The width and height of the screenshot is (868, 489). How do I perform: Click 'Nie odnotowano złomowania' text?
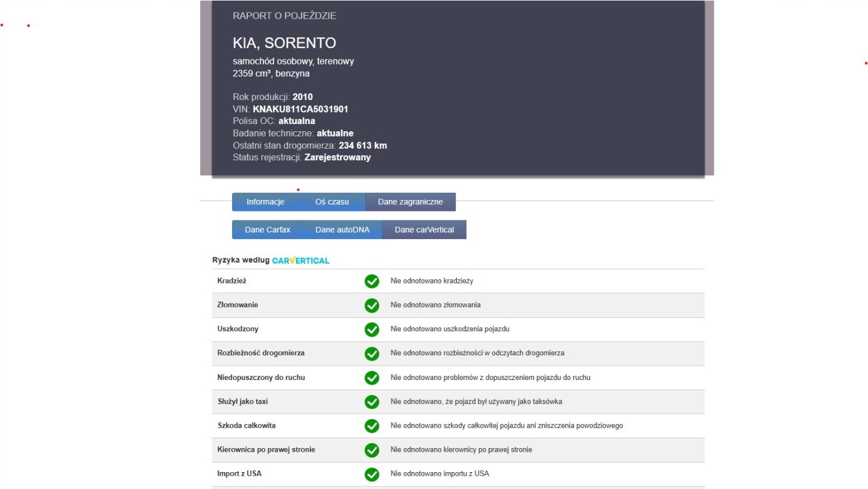[435, 305]
